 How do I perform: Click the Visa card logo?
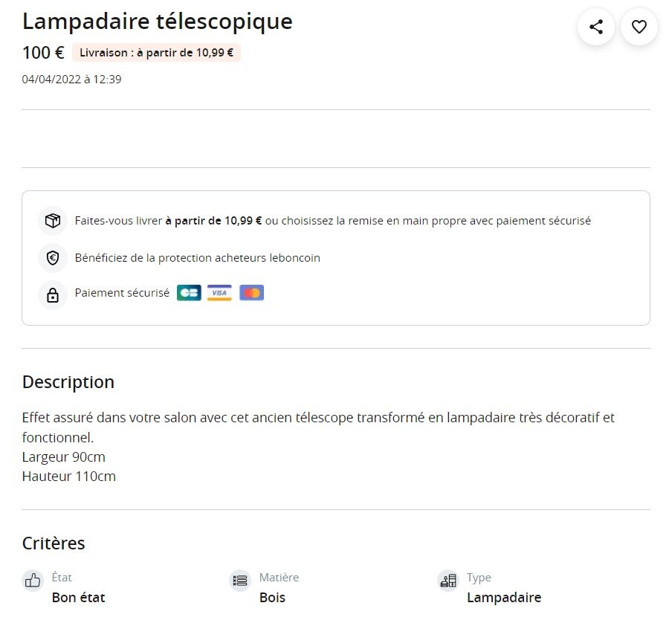219,293
